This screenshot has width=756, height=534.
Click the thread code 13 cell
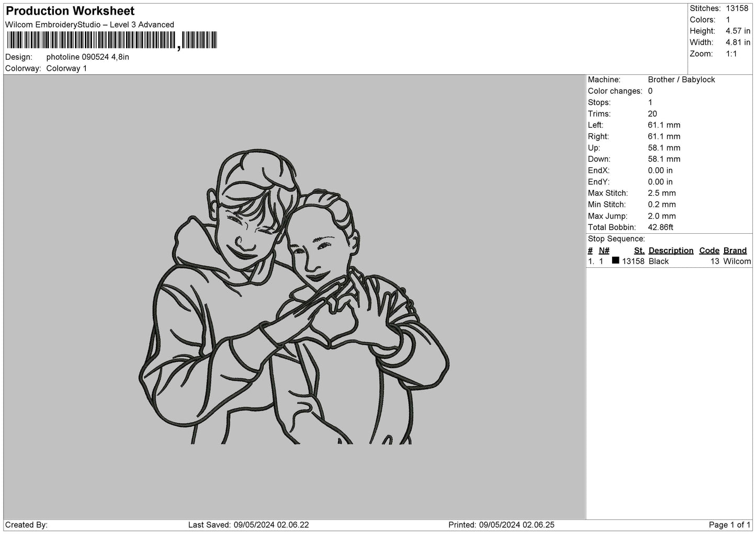[715, 262]
